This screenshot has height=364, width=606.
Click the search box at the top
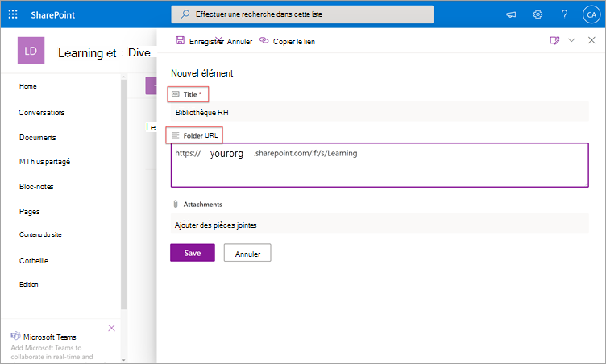pos(302,14)
